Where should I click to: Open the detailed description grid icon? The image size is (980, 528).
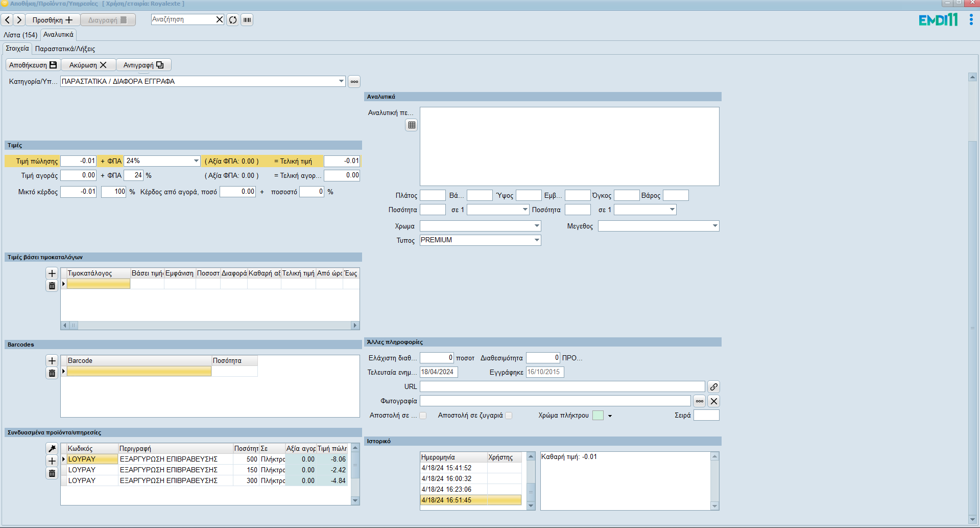pyautogui.click(x=412, y=125)
